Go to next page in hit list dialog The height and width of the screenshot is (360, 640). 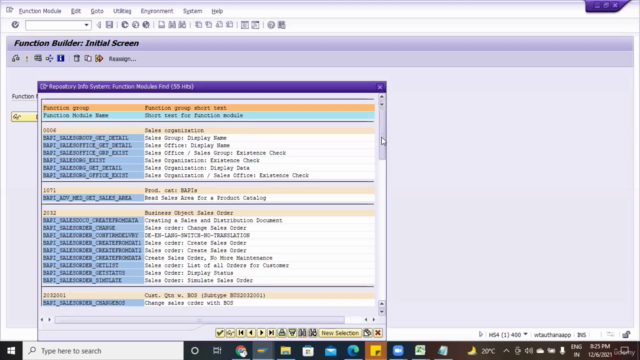click(x=261, y=333)
